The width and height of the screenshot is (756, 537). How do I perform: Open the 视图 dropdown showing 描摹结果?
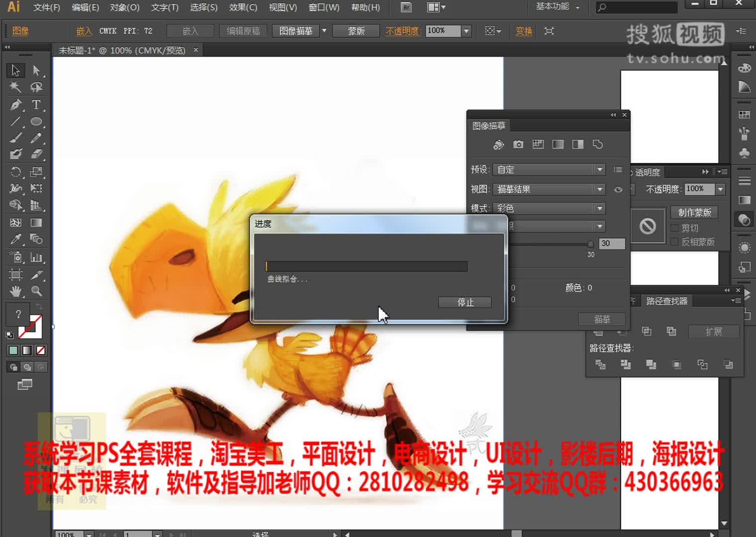click(x=549, y=189)
